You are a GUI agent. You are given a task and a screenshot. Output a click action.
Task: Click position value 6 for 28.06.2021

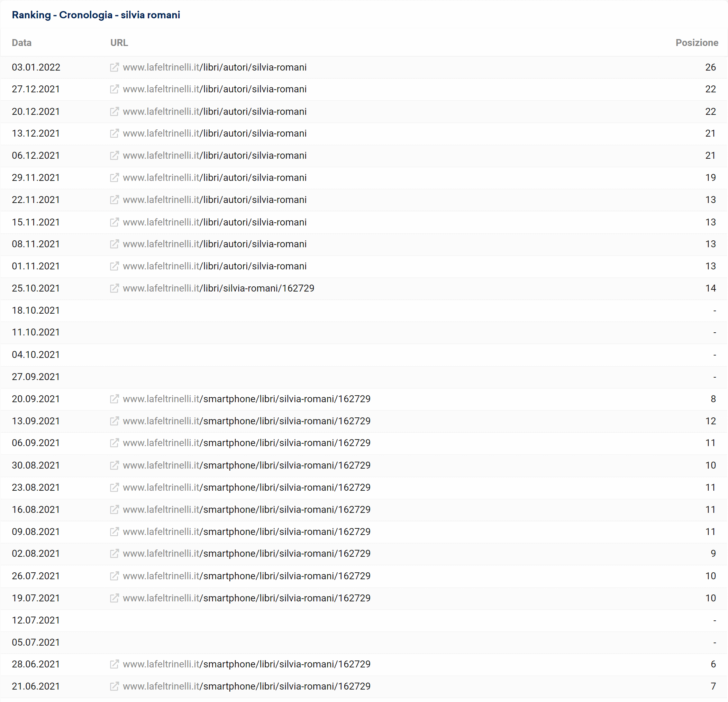pyautogui.click(x=713, y=664)
